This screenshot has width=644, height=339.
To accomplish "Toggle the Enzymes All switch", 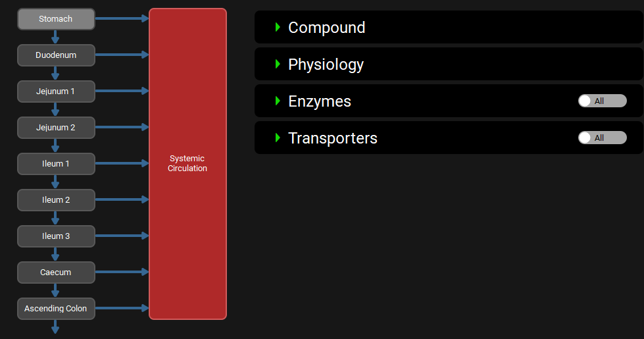I will pyautogui.click(x=602, y=101).
